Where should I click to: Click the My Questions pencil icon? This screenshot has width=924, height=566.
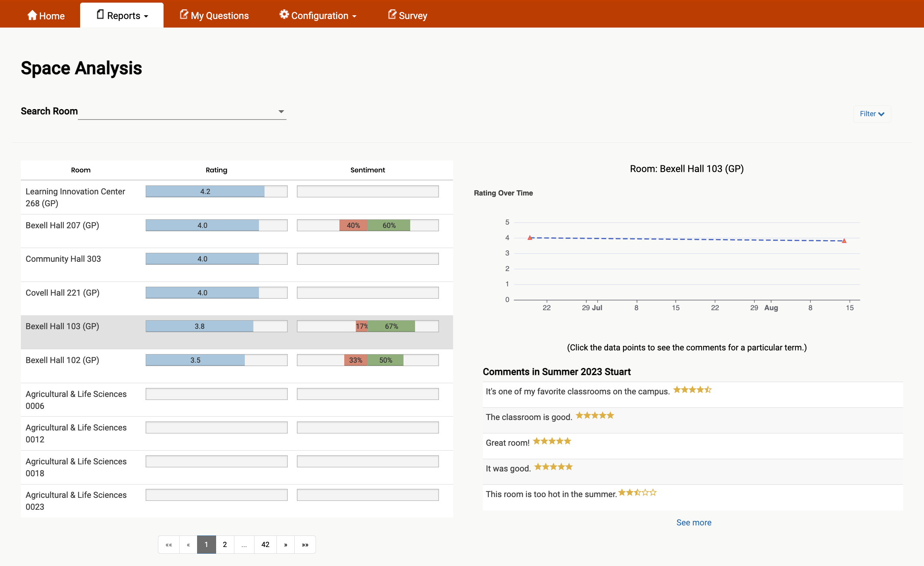click(184, 14)
